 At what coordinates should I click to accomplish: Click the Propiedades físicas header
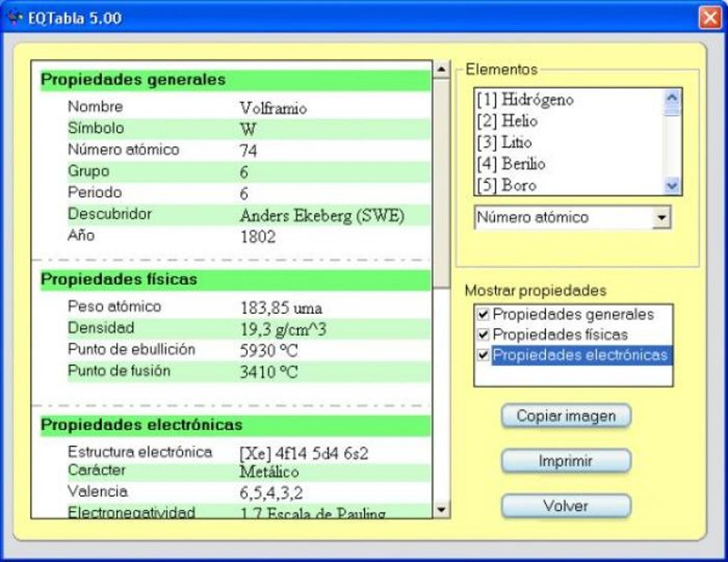[236, 280]
